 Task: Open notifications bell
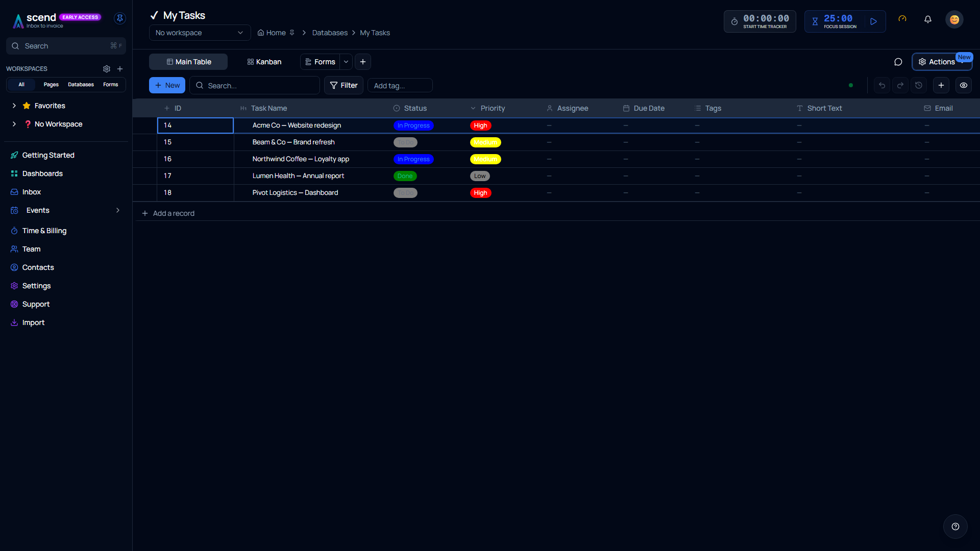pos(928,19)
